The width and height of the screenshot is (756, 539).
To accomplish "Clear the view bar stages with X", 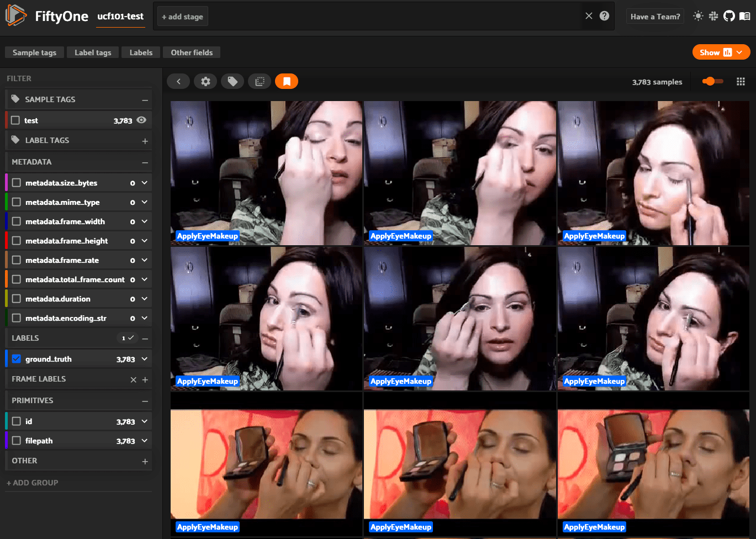I will tap(589, 16).
